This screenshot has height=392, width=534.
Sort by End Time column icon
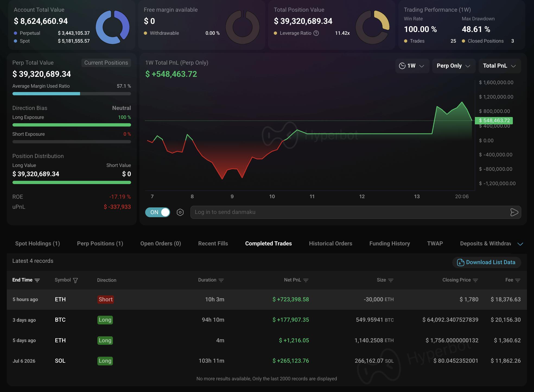(x=37, y=280)
